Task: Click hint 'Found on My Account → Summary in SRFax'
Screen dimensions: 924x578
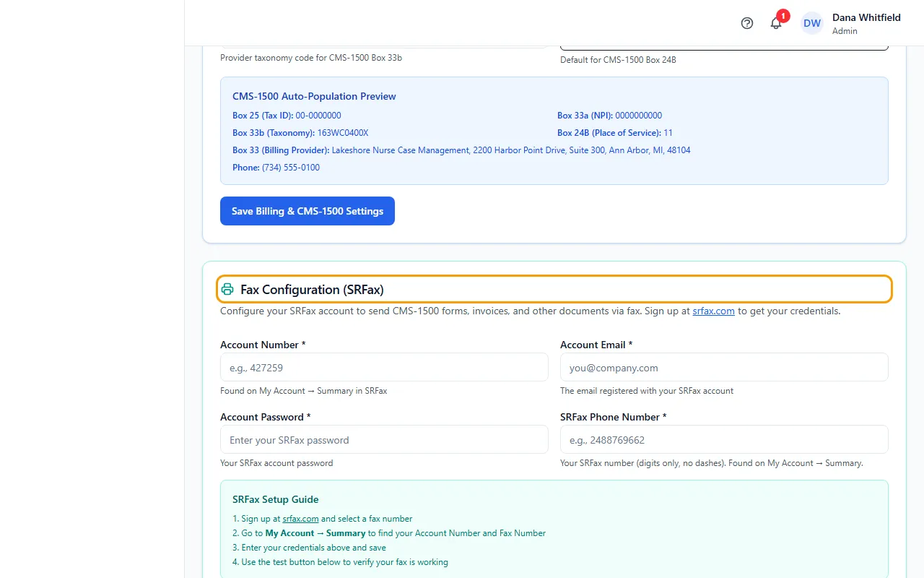Action: 304,391
